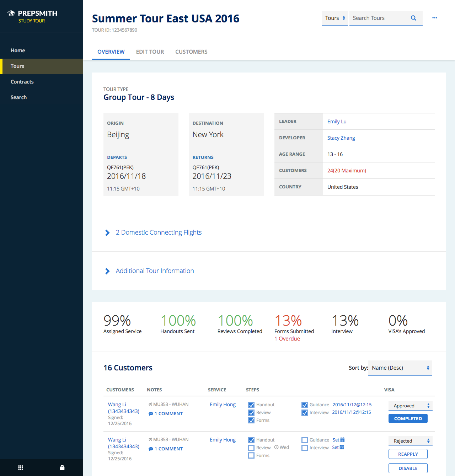Click the calendar icon next to Guidance Set
Image resolution: width=455 pixels, height=476 pixels.
tap(342, 440)
